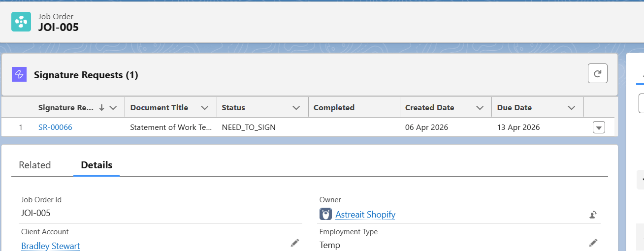
Task: Click the Status column header label
Action: (233, 108)
